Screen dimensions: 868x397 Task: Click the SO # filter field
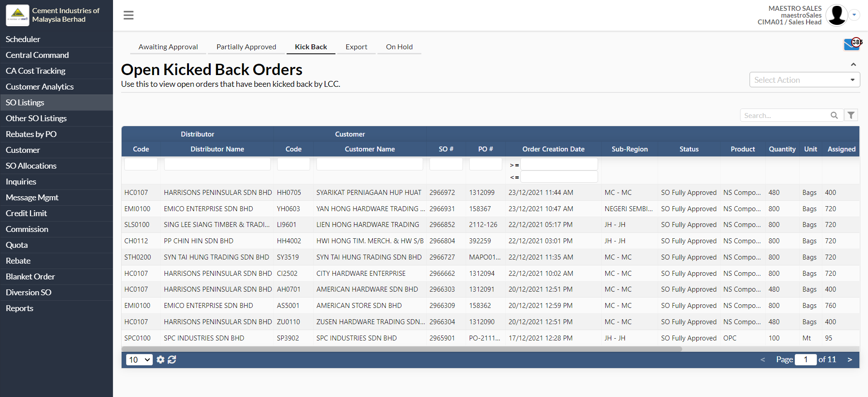(x=446, y=164)
